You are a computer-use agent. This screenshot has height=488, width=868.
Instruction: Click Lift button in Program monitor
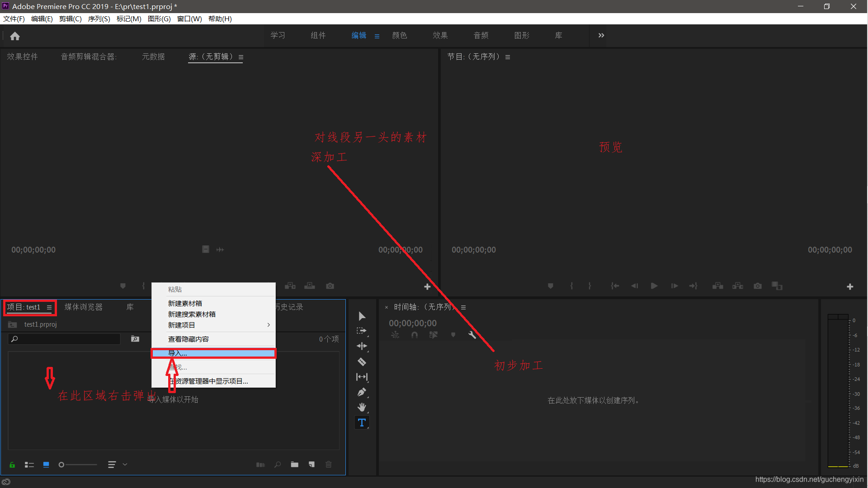(717, 286)
